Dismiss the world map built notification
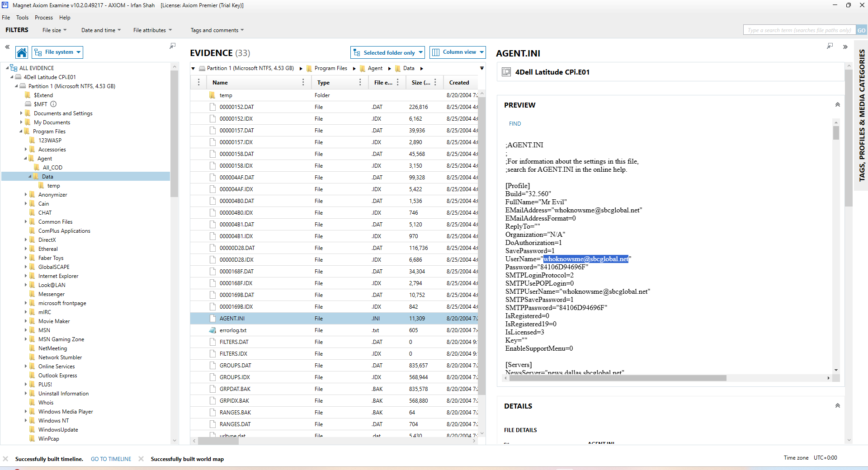This screenshot has height=470, width=868. pos(141,459)
